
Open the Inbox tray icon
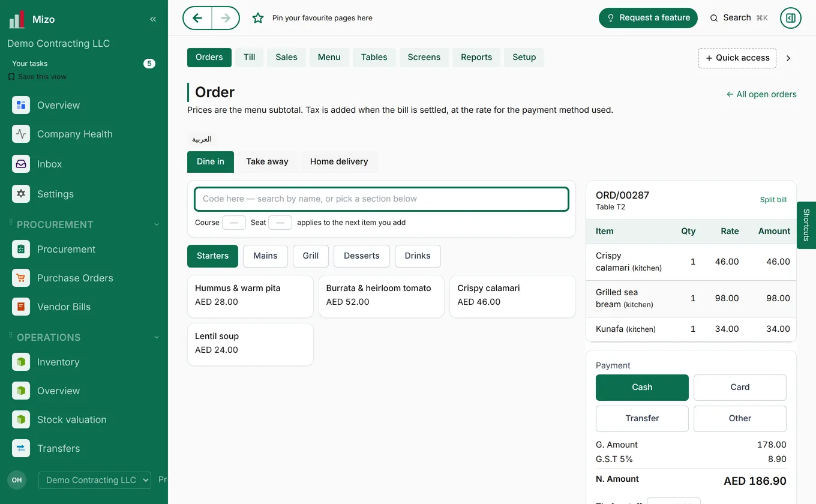click(x=21, y=164)
